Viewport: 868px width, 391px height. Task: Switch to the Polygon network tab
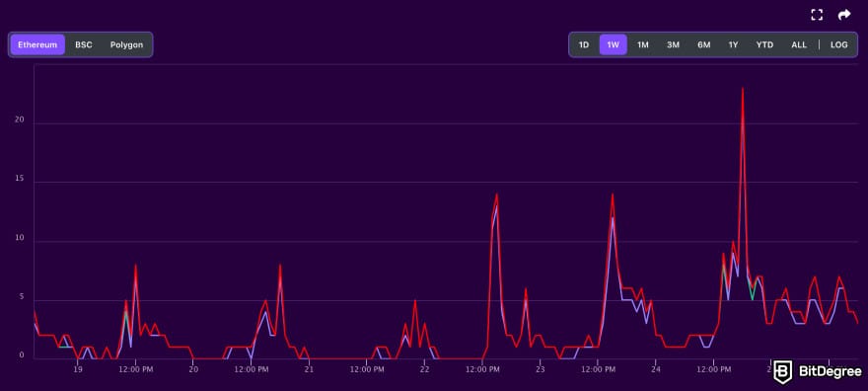pyautogui.click(x=126, y=44)
